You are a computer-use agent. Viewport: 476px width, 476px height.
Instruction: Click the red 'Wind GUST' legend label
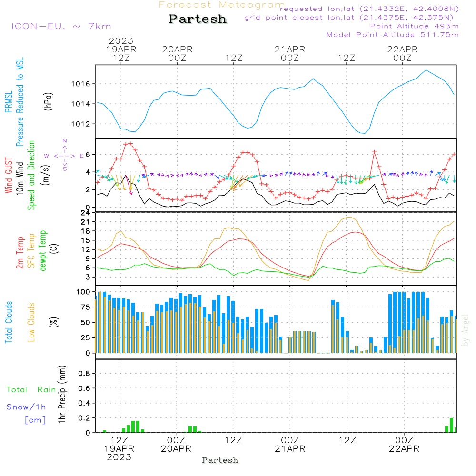coord(9,175)
